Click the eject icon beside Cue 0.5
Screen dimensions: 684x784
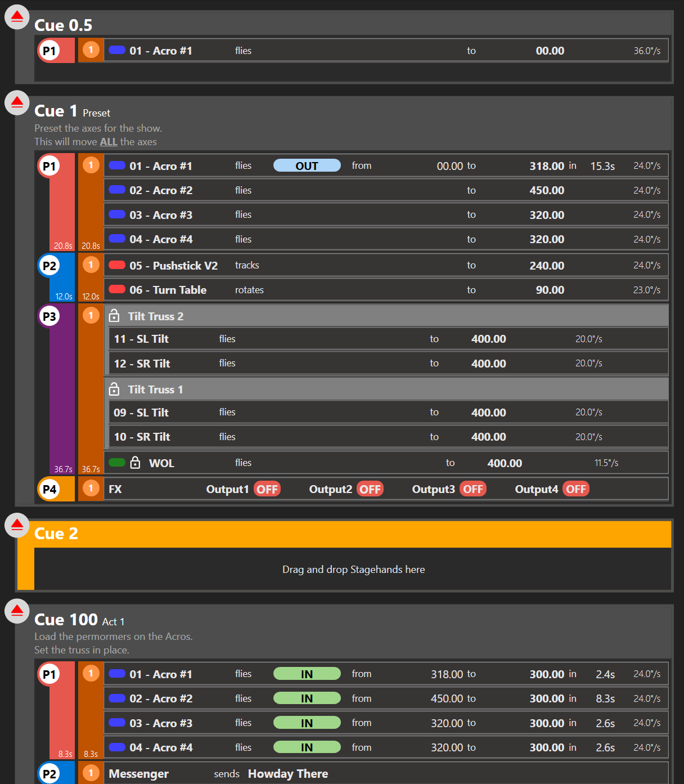pyautogui.click(x=17, y=17)
